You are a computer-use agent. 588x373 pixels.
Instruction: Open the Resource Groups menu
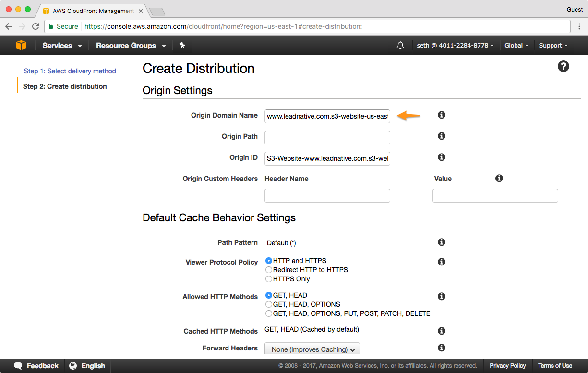click(x=131, y=46)
